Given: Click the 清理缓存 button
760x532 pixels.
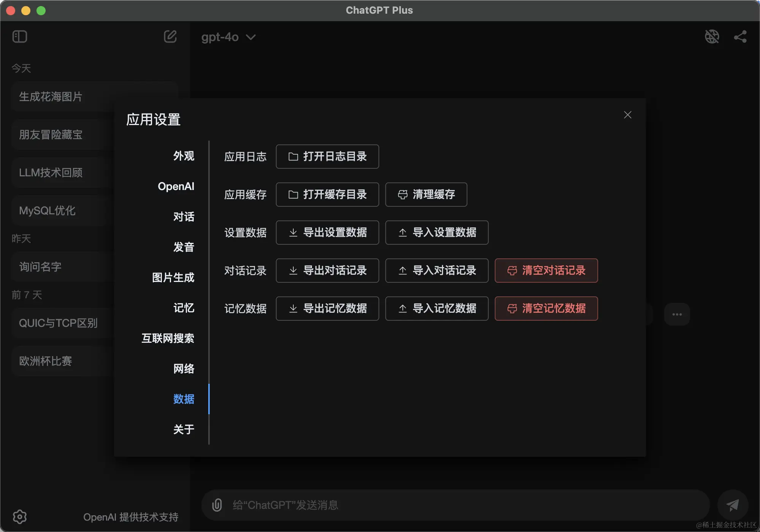Looking at the screenshot, I should click(426, 195).
